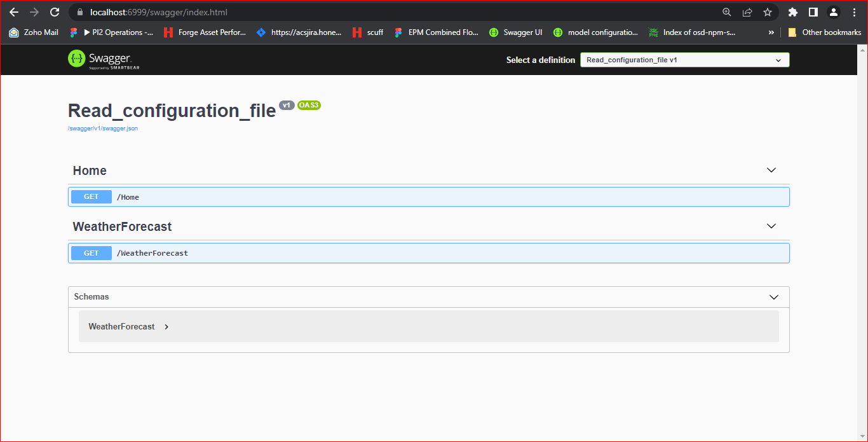868x442 pixels.
Task: Click the browser profile avatar icon
Action: click(833, 11)
